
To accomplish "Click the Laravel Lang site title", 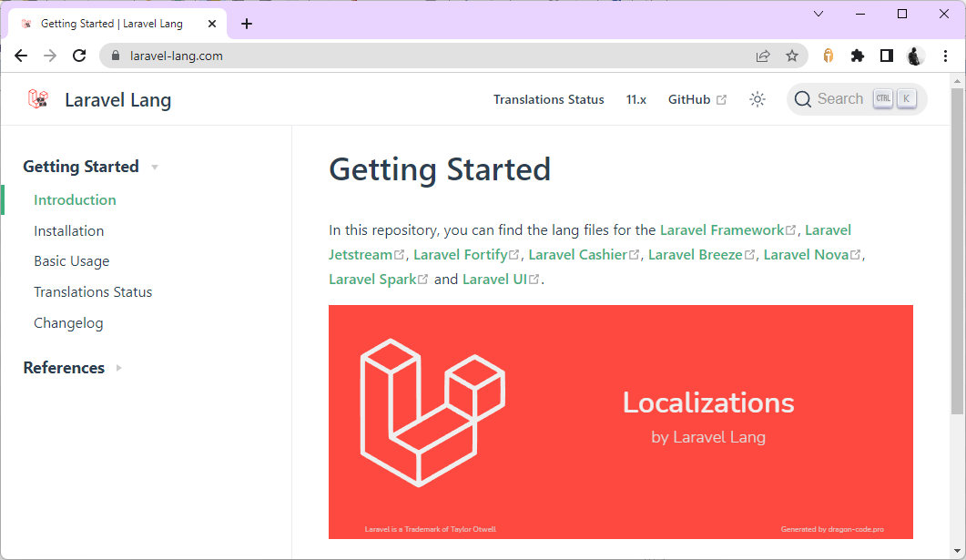I will point(117,100).
